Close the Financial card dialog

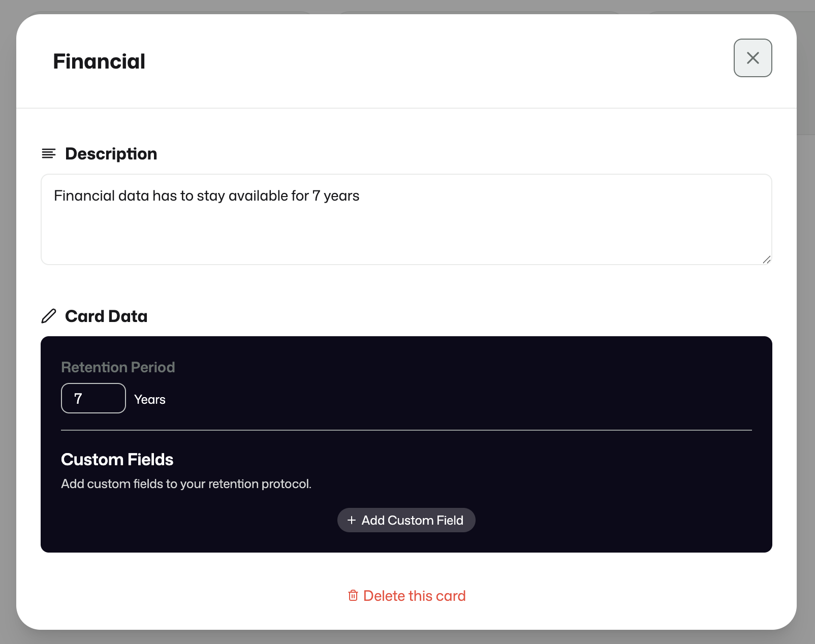tap(753, 58)
